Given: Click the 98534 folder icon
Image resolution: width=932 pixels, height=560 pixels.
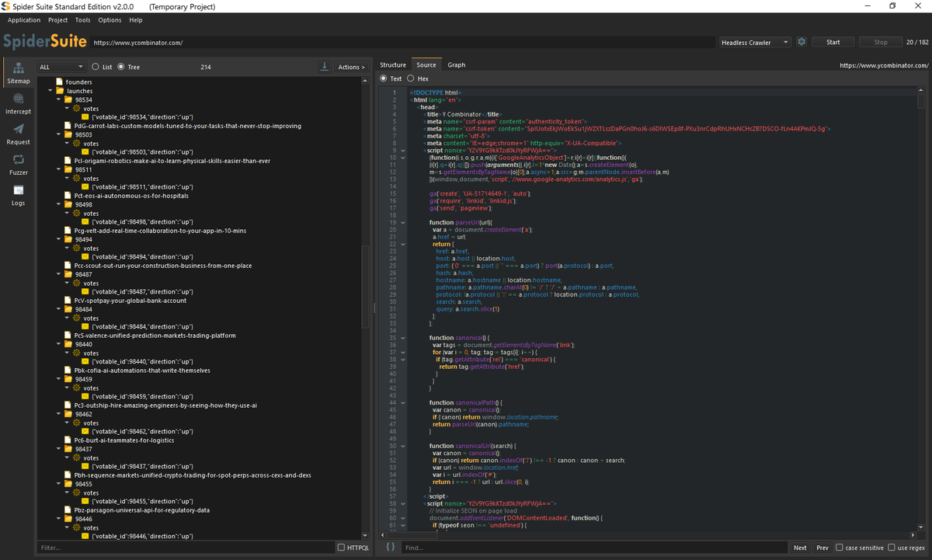Looking at the screenshot, I should point(68,100).
